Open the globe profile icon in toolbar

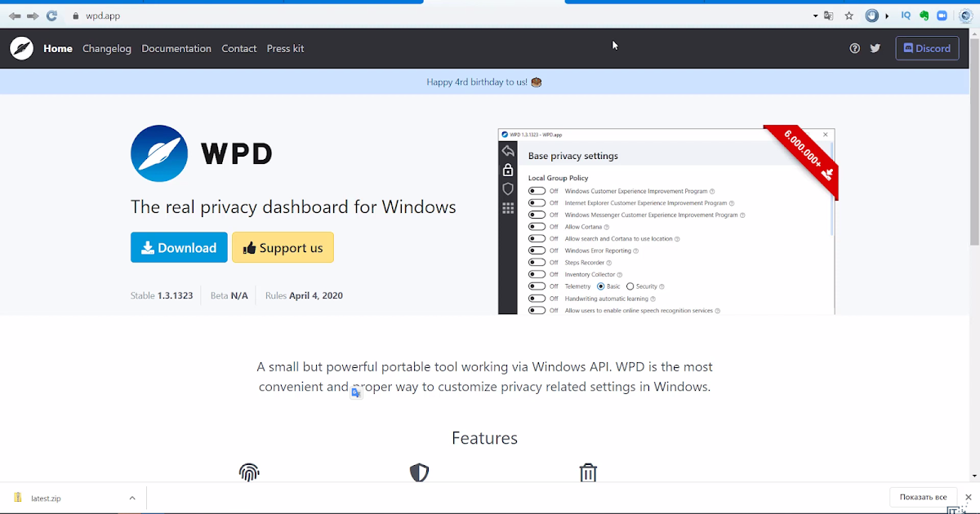pos(964,16)
